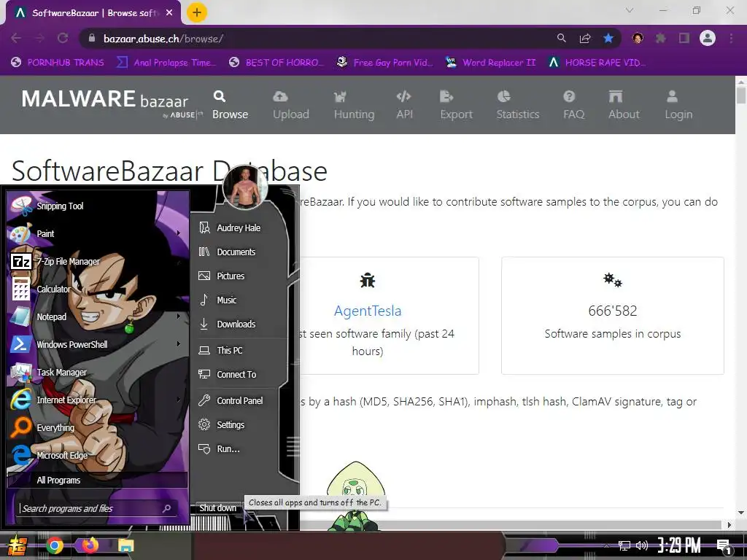This screenshot has width=747, height=560.
Task: Open tab search chevron in title bar
Action: pyautogui.click(x=630, y=10)
